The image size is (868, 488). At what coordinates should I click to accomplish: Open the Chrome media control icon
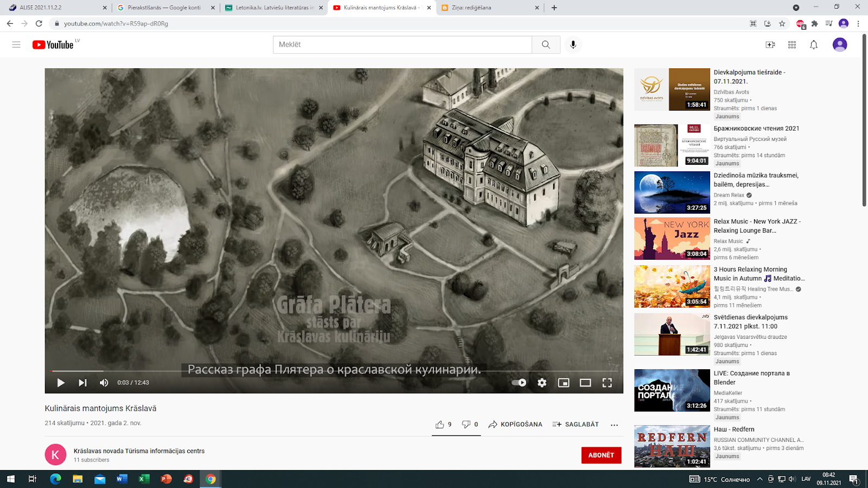click(829, 23)
